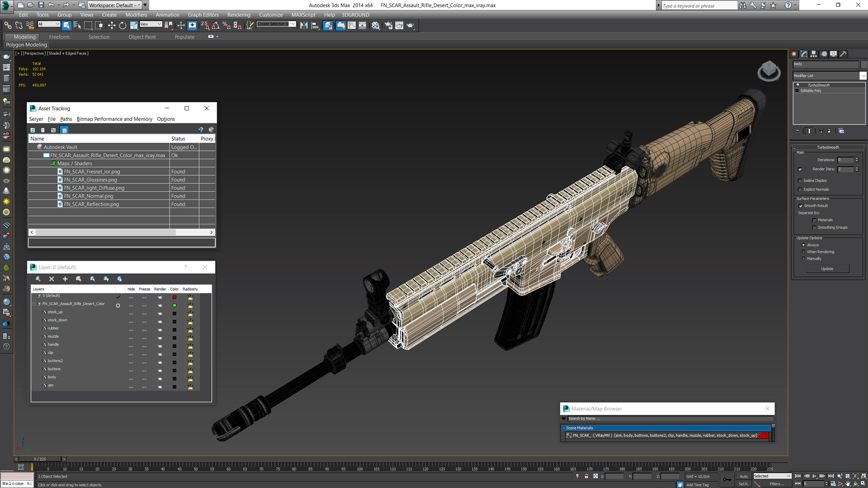Toggle Explicit Normals checkbox

[800, 190]
